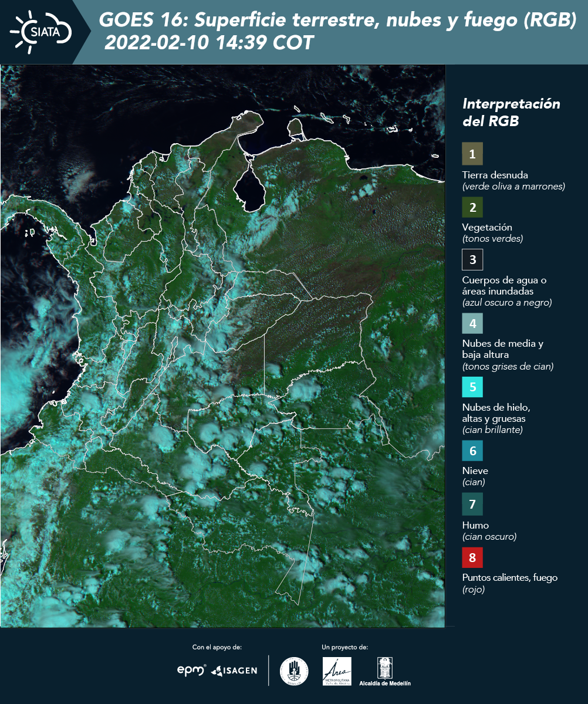Click the satellite image of Colombia

pyautogui.click(x=223, y=346)
